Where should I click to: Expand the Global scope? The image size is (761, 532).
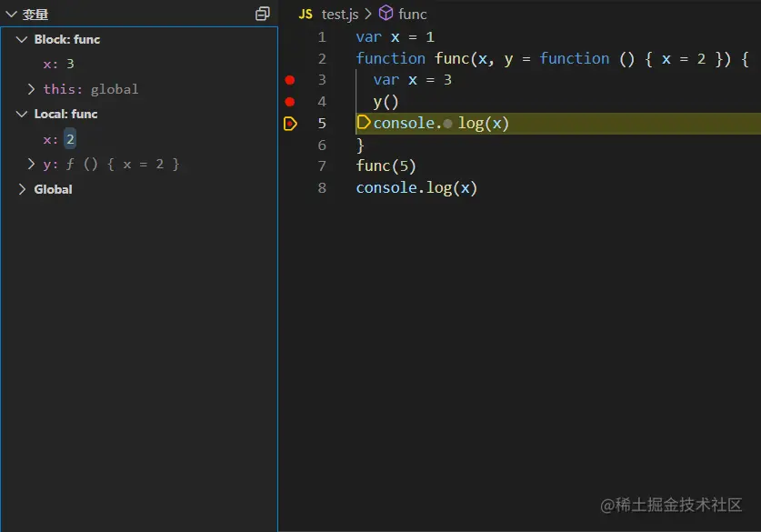22,189
